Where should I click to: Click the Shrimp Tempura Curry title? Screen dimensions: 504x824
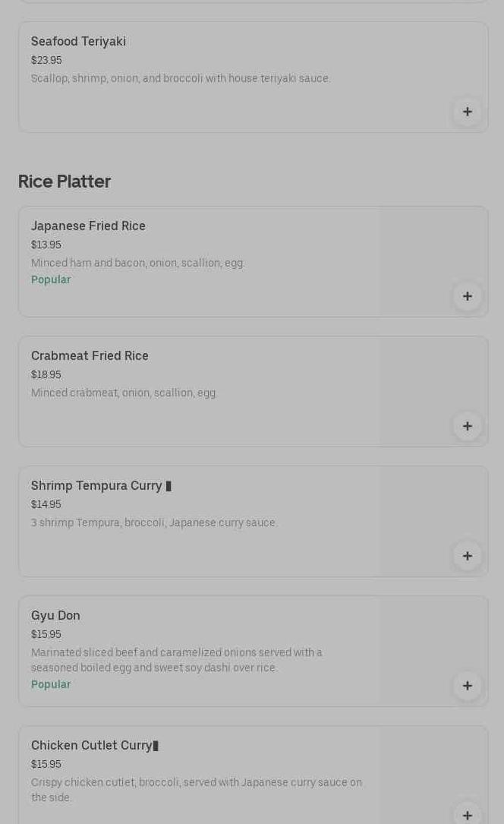pyautogui.click(x=96, y=486)
